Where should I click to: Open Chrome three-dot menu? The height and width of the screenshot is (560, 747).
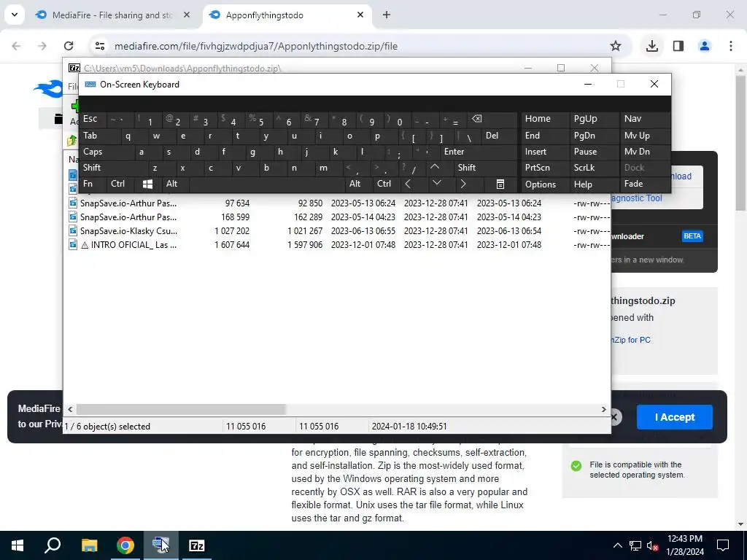pyautogui.click(x=731, y=46)
